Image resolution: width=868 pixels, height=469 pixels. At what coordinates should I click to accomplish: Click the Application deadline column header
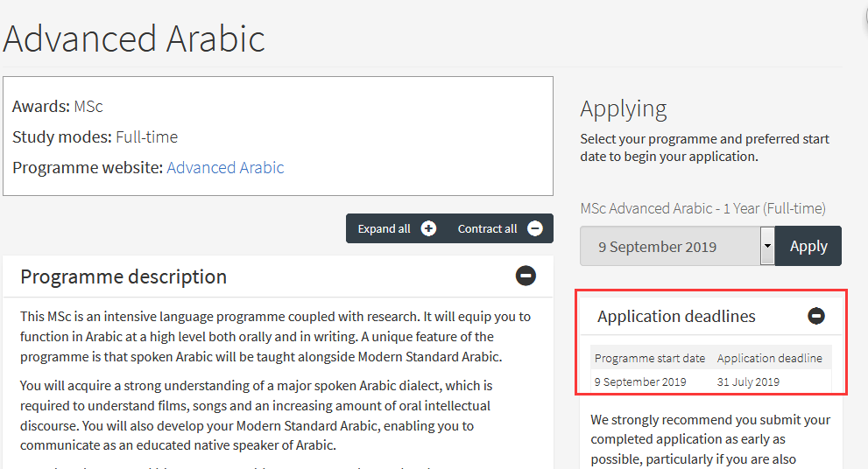click(x=769, y=359)
